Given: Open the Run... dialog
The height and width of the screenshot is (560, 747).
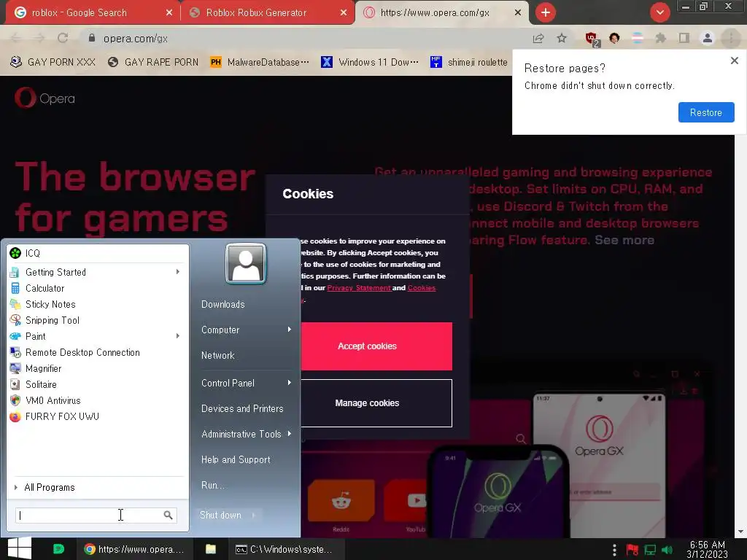Looking at the screenshot, I should coord(212,485).
